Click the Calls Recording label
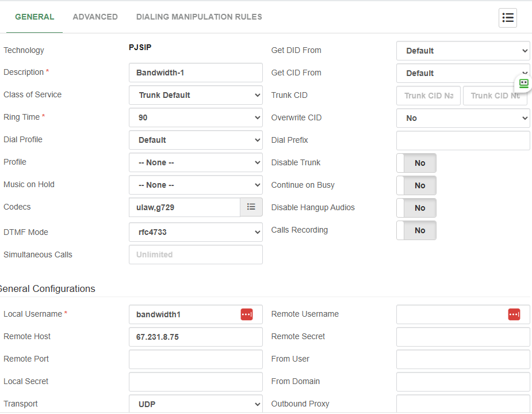 pyautogui.click(x=300, y=230)
